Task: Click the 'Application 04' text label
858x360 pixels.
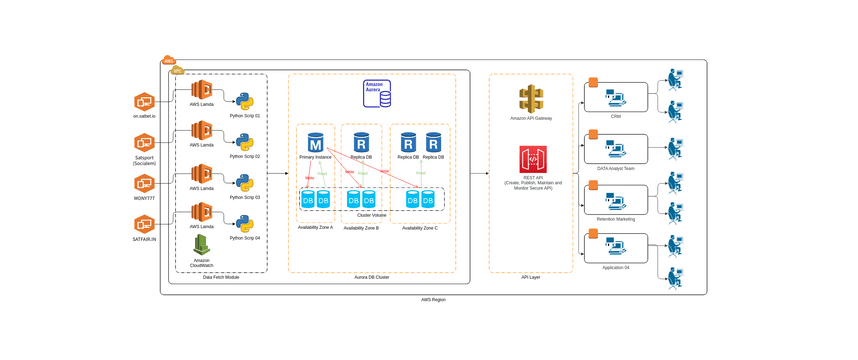Action: coord(616,268)
